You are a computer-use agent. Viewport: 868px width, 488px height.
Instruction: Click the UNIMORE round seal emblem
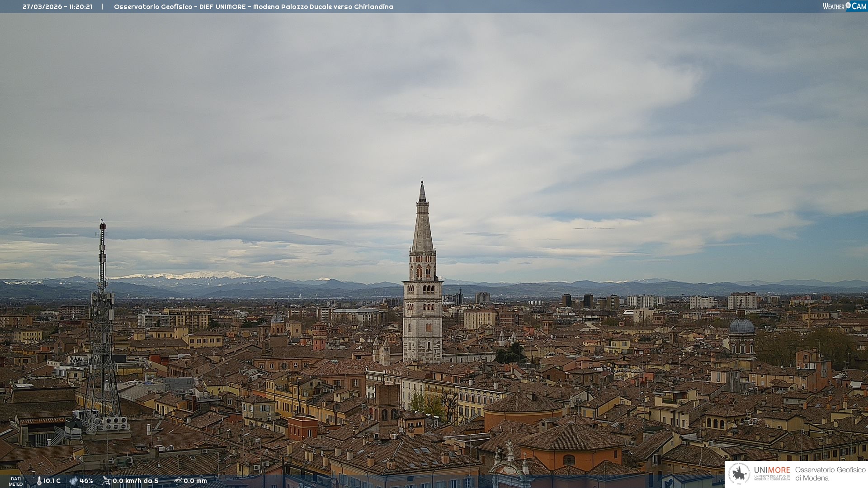point(739,474)
